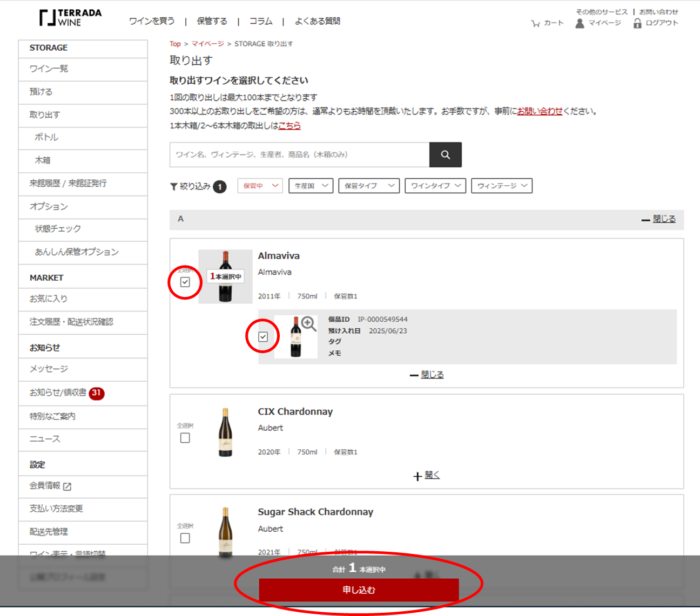Click the こちら link for wooden boxes
700x616 pixels.
pyautogui.click(x=290, y=126)
